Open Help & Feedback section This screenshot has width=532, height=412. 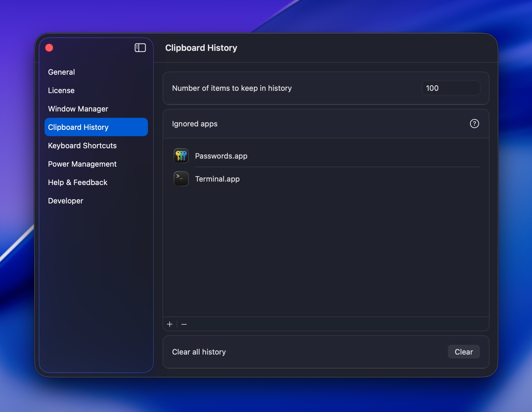[78, 182]
